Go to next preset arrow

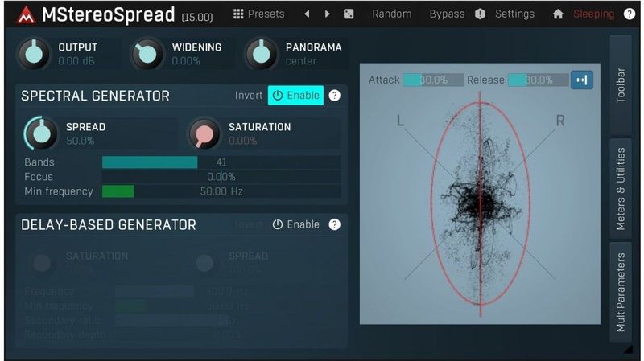point(328,14)
